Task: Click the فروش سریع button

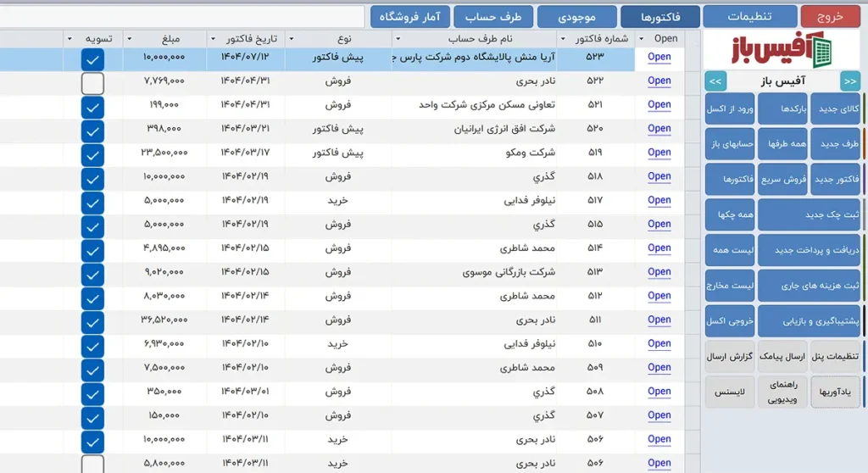Action: (x=782, y=180)
